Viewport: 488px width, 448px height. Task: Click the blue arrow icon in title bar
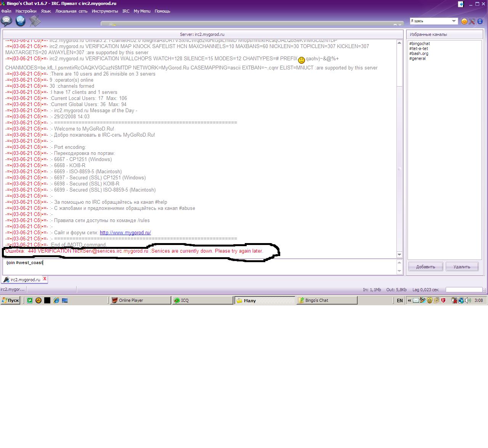[461, 4]
